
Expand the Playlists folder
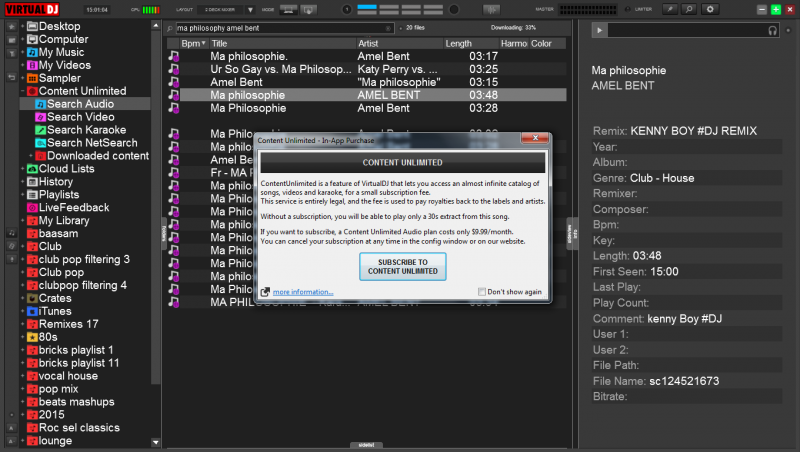[22, 195]
